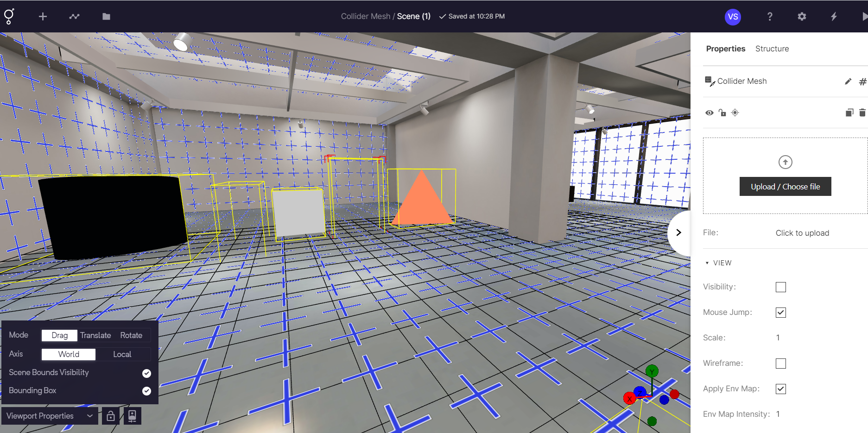The height and width of the screenshot is (433, 868).
Task: Click the red X axis gizmo ball
Action: pyautogui.click(x=629, y=398)
